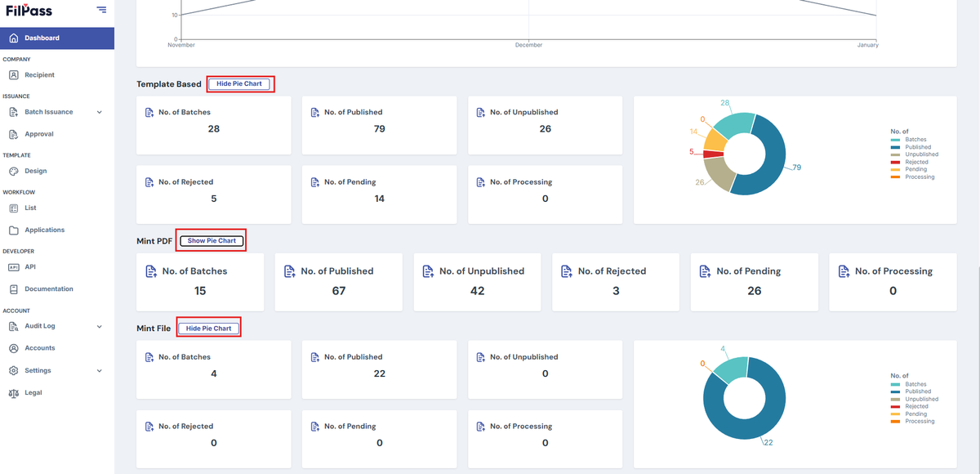Click the Accounts user icon

[x=13, y=348]
